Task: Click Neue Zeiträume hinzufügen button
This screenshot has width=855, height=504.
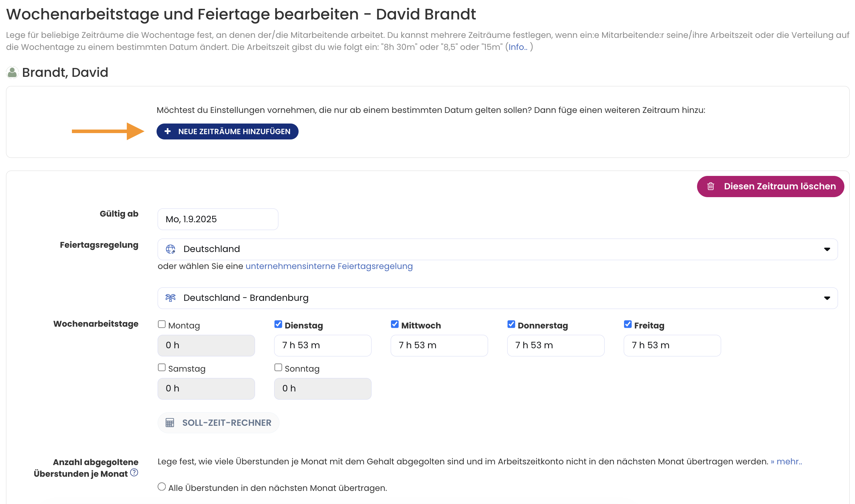Action: 227,131
